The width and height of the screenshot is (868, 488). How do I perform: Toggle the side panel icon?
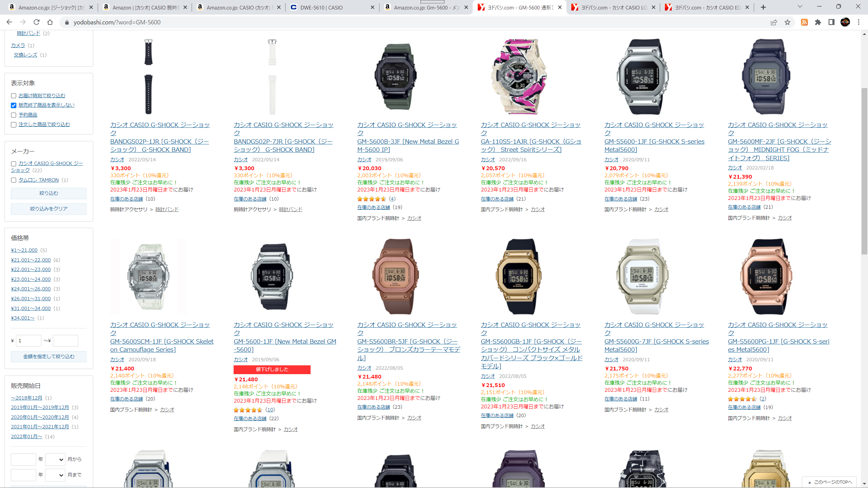point(831,22)
